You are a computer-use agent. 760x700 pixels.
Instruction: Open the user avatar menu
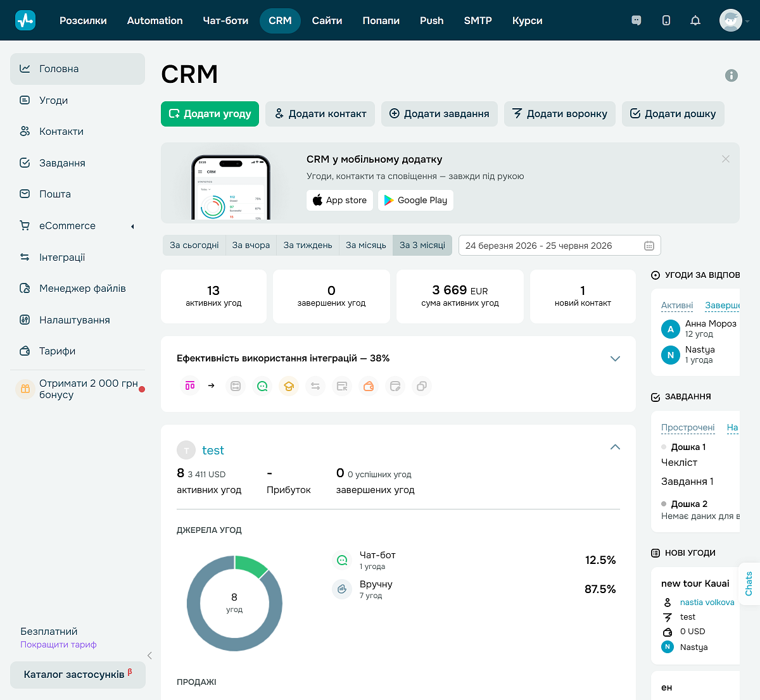click(731, 20)
